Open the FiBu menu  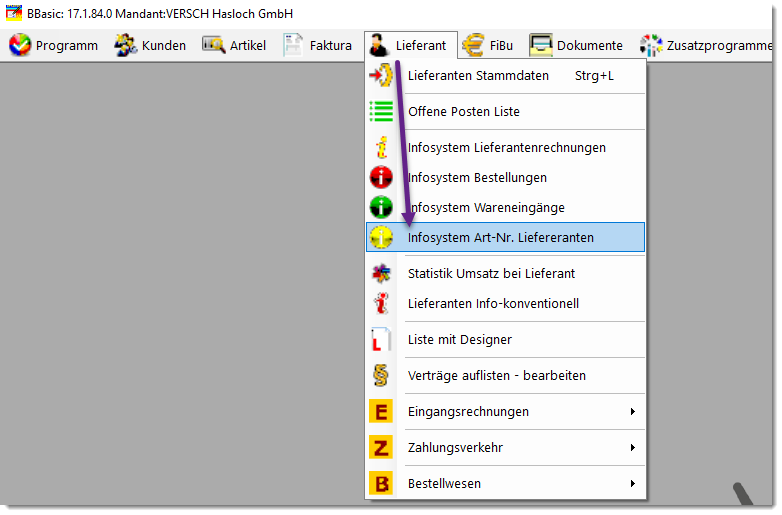[x=501, y=45]
